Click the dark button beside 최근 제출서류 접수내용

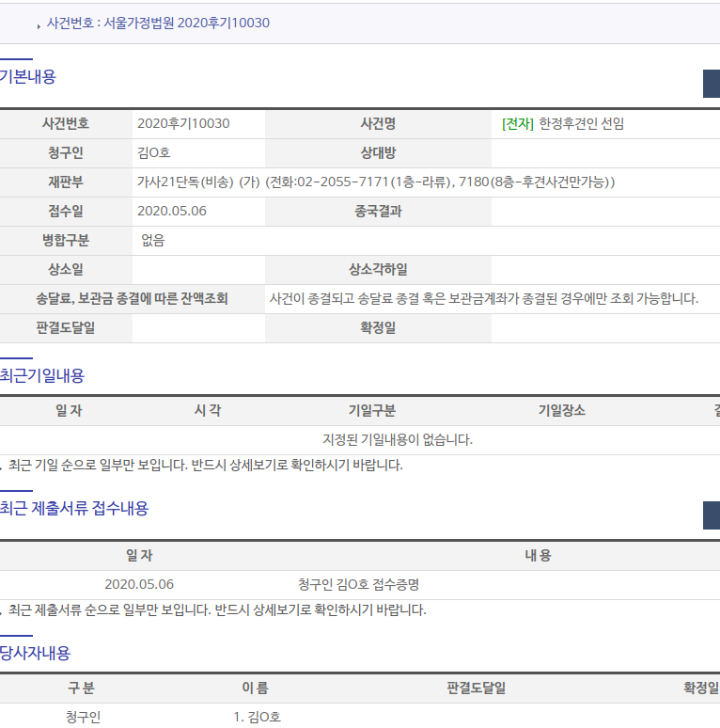(x=711, y=514)
